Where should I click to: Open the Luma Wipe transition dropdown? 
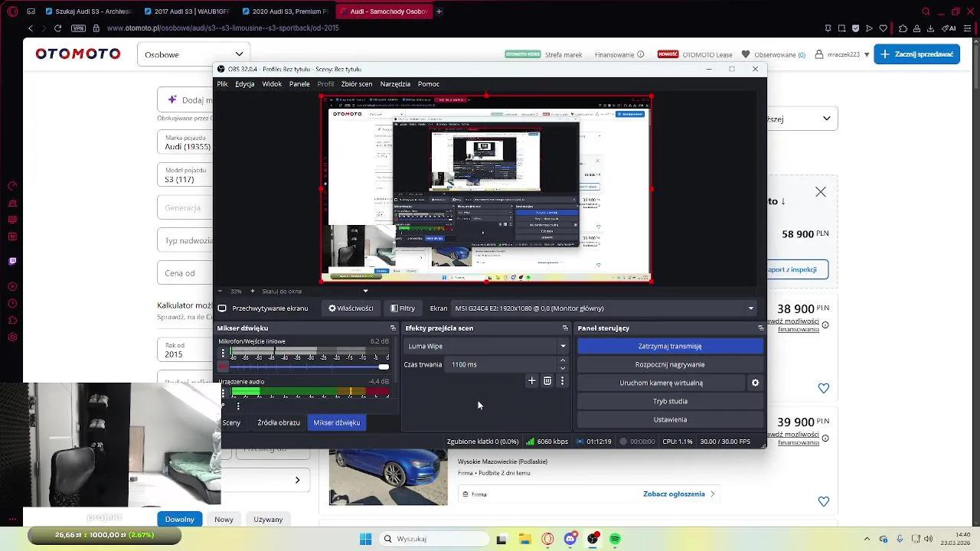(x=485, y=346)
